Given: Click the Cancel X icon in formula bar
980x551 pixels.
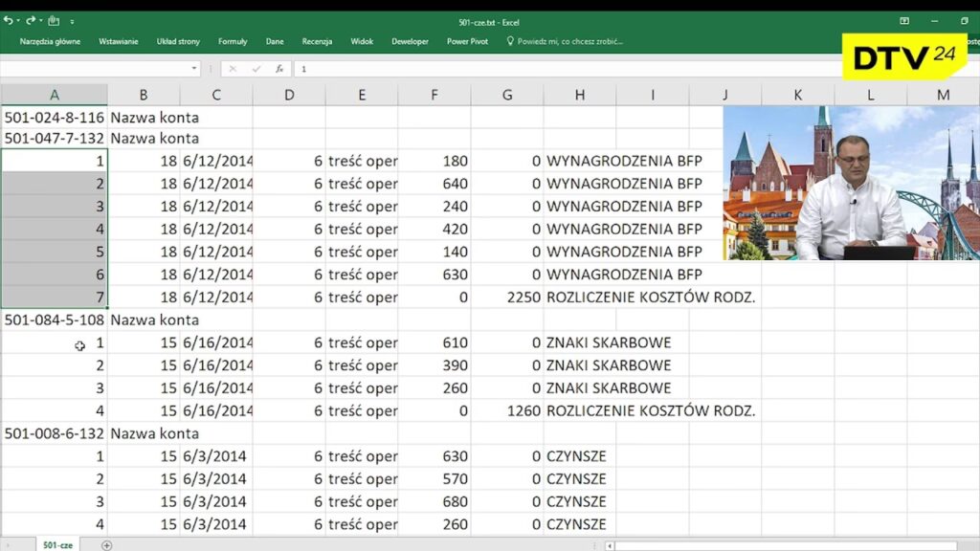Looking at the screenshot, I should pyautogui.click(x=233, y=69).
